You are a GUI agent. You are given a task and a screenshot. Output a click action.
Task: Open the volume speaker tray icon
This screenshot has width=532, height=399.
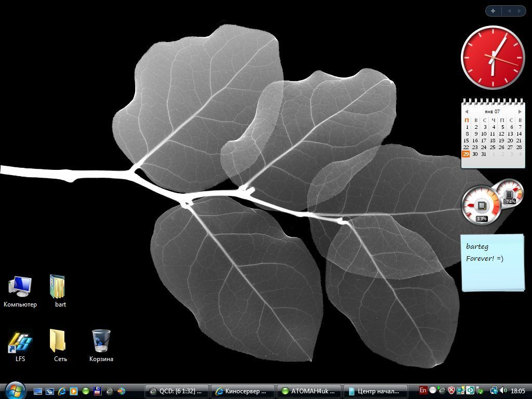[503, 391]
